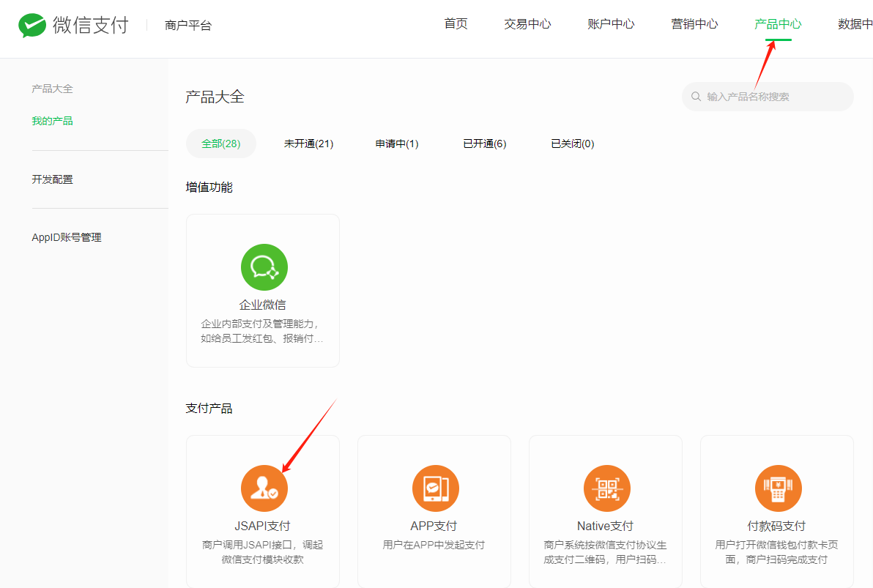Image resolution: width=873 pixels, height=588 pixels.
Task: Click 我的产品 in the sidebar
Action: (52, 121)
